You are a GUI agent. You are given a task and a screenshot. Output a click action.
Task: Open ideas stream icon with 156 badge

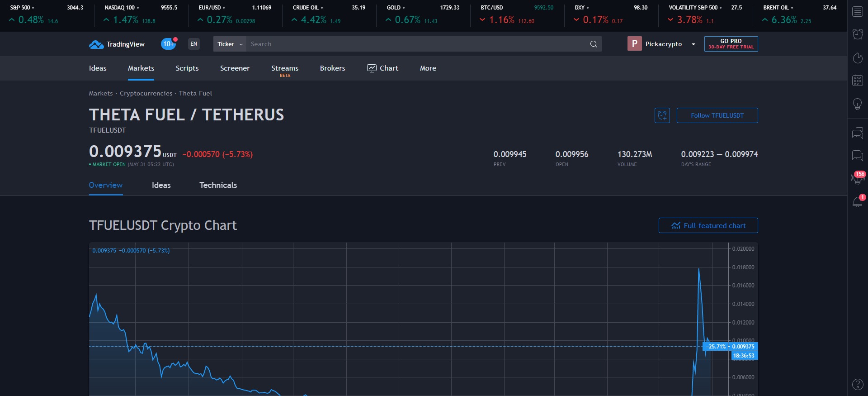tap(858, 178)
